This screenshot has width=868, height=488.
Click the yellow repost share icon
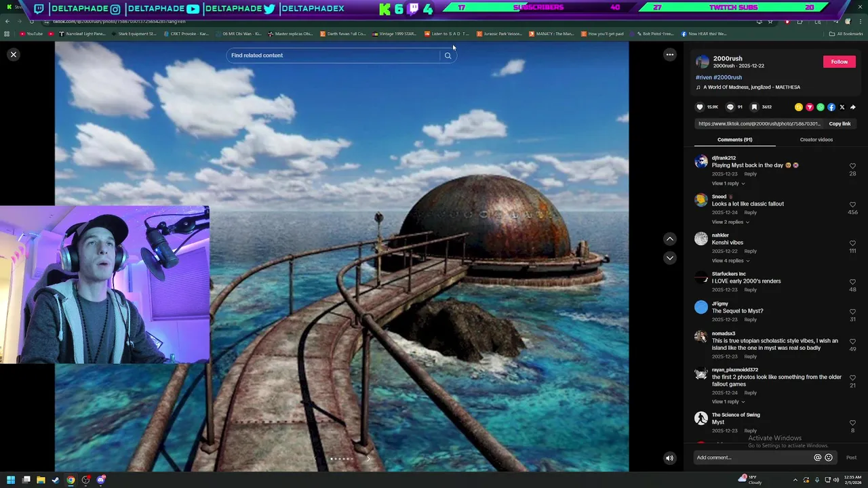pyautogui.click(x=799, y=107)
